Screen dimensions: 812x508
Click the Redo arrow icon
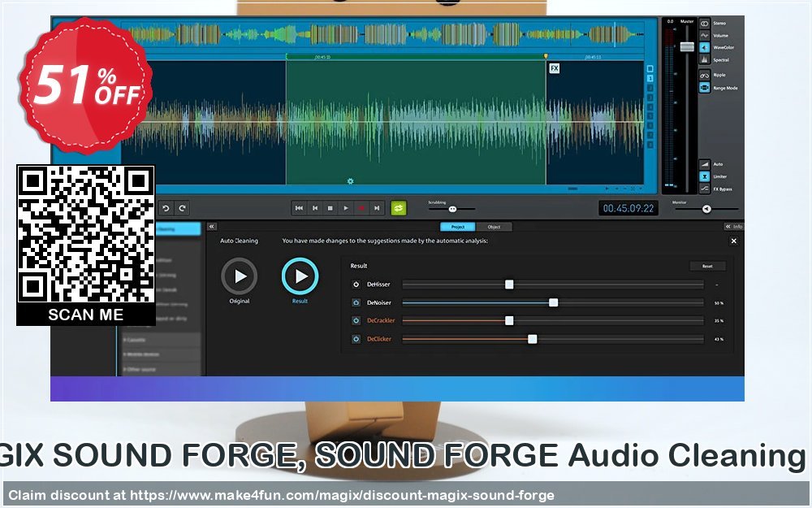(182, 208)
